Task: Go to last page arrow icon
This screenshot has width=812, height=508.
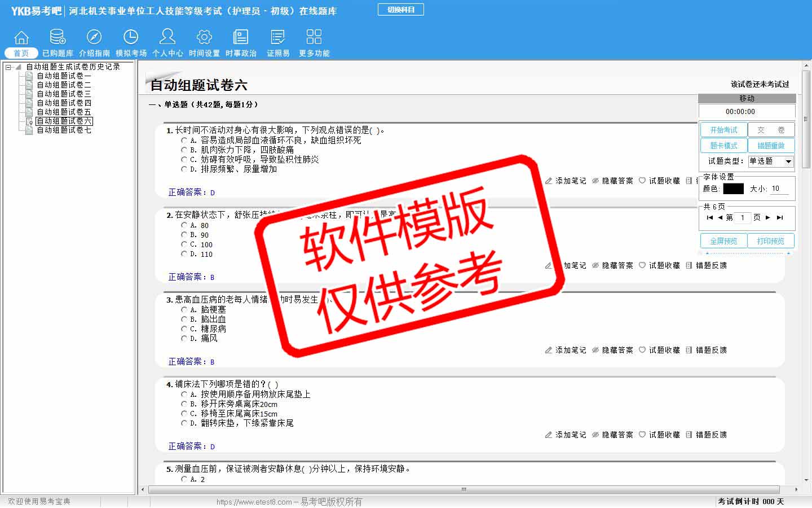Action: point(780,217)
